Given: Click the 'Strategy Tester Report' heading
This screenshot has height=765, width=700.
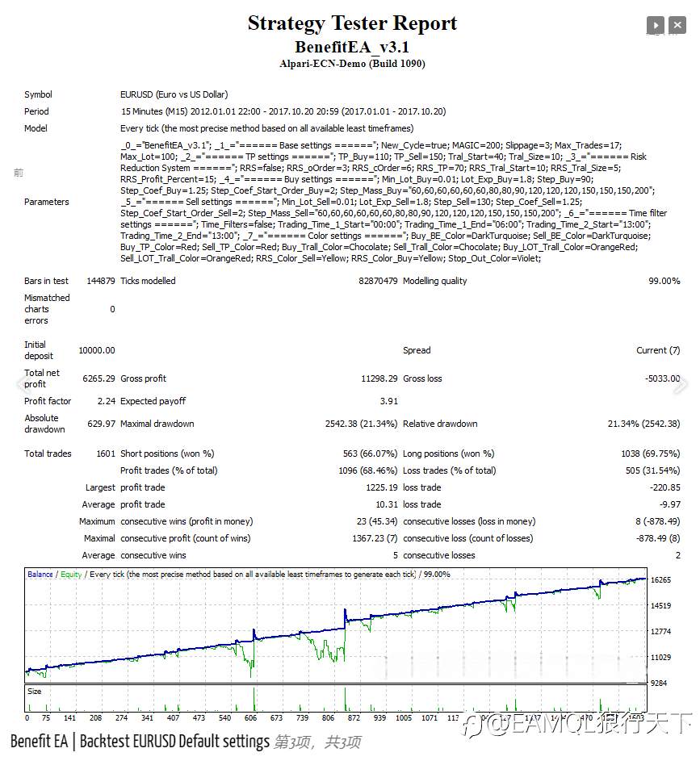Looking at the screenshot, I should click(352, 23).
